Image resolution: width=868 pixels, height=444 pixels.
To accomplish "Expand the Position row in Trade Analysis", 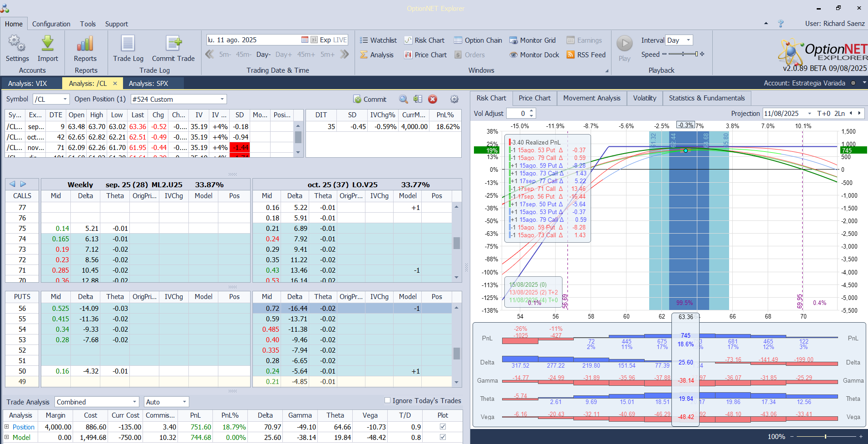I will [x=7, y=427].
